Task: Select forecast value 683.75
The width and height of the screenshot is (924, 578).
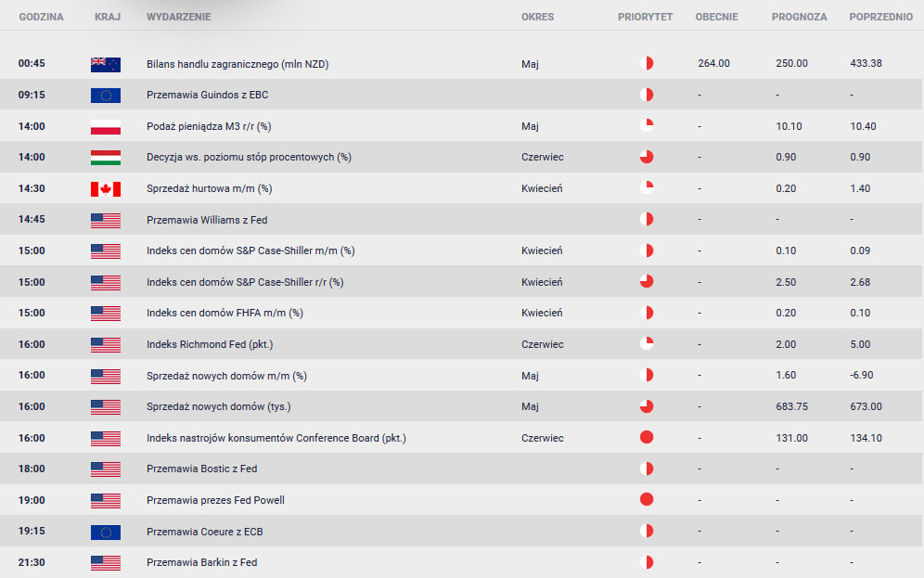Action: click(791, 406)
